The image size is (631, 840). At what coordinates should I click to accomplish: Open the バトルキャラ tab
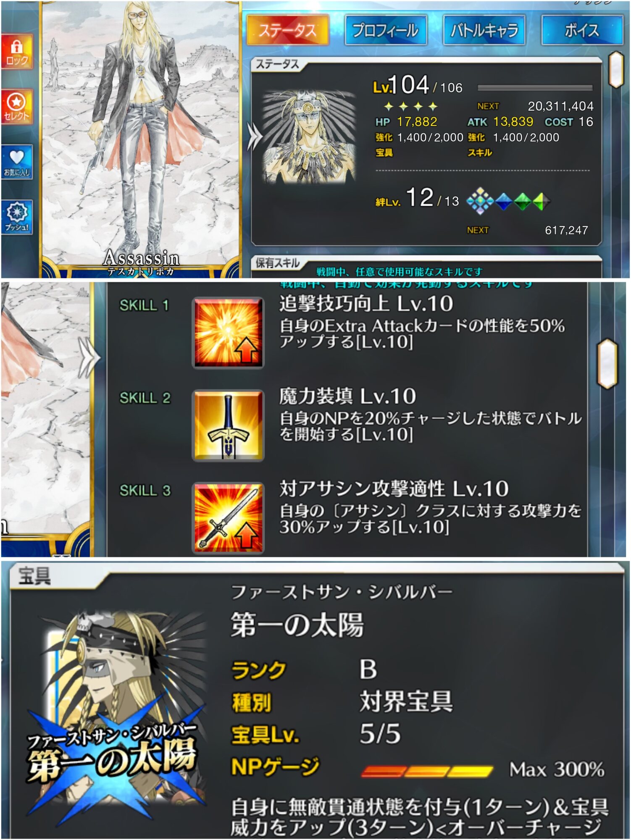[484, 30]
